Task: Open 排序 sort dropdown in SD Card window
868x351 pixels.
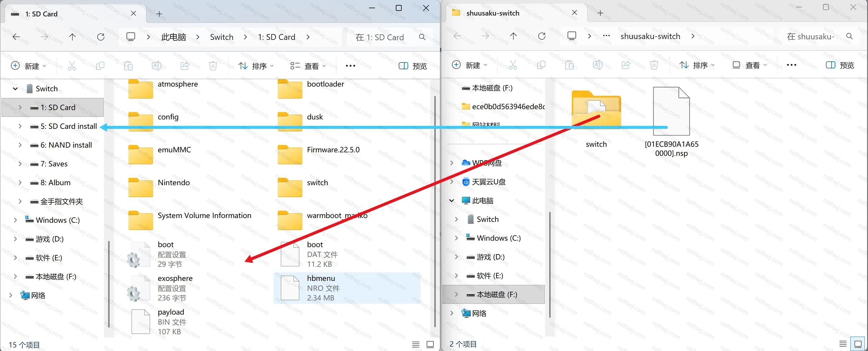Action: click(256, 66)
